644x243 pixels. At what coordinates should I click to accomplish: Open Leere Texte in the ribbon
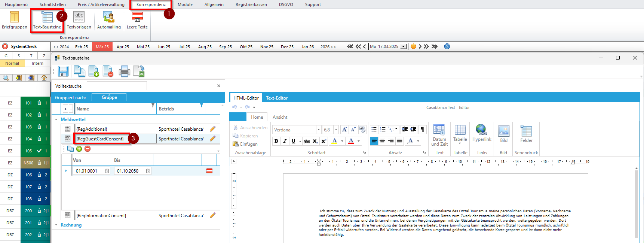click(x=137, y=20)
